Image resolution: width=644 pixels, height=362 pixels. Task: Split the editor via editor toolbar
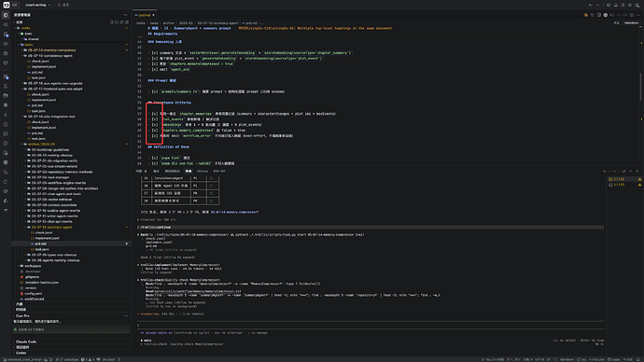632,15
